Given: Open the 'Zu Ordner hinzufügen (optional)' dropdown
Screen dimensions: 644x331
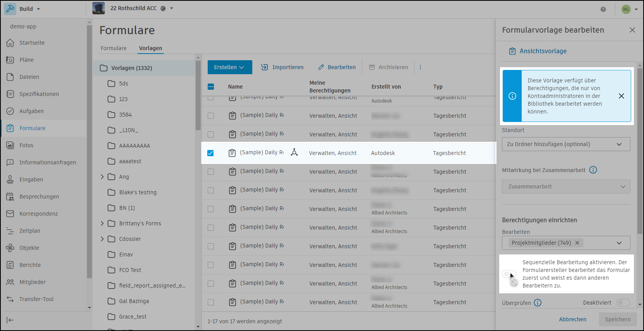Looking at the screenshot, I should point(566,144).
